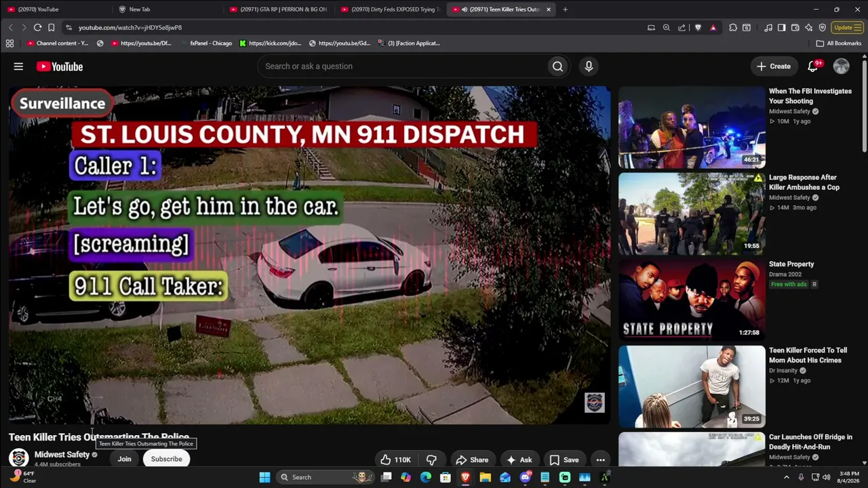Click the Ask button under the video
The width and height of the screenshot is (868, 488).
pos(519,460)
